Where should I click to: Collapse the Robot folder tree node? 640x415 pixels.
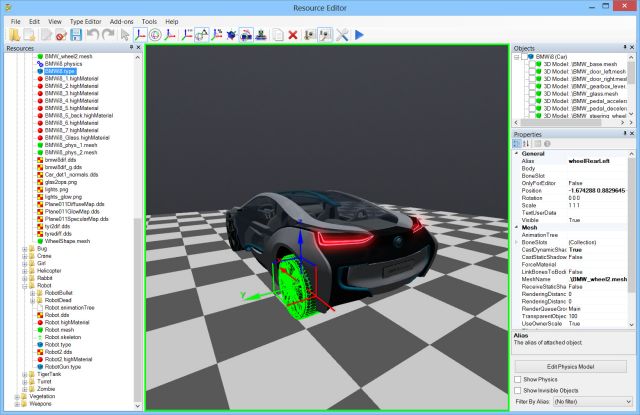23,283
